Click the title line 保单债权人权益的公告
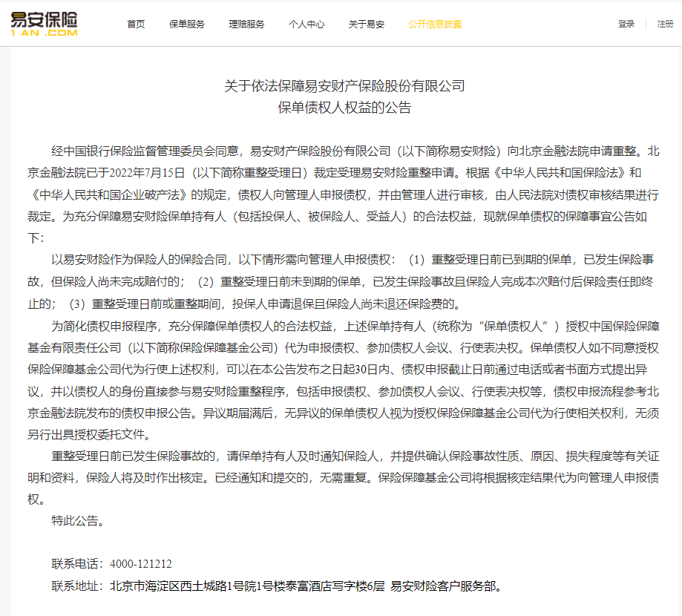This screenshot has width=682, height=616. point(344,108)
